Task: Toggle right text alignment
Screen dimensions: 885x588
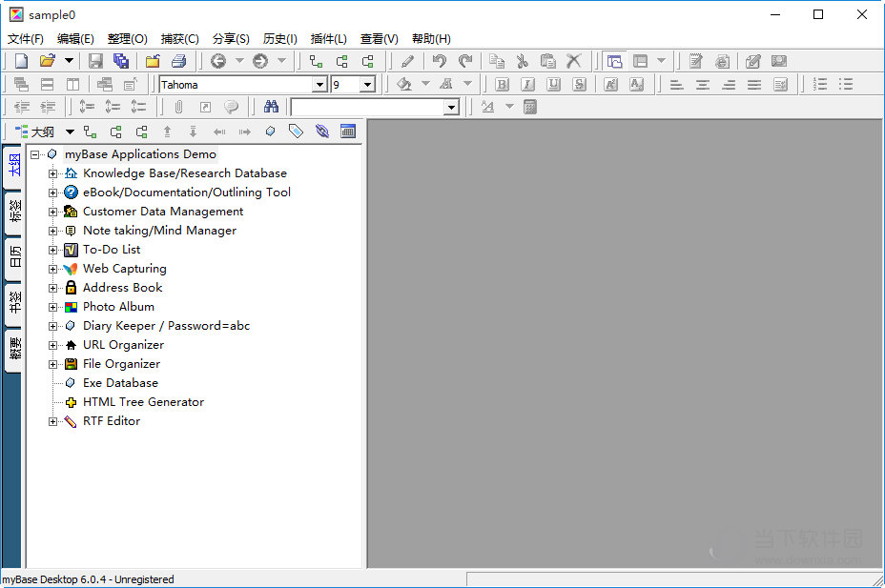Action: (x=729, y=85)
